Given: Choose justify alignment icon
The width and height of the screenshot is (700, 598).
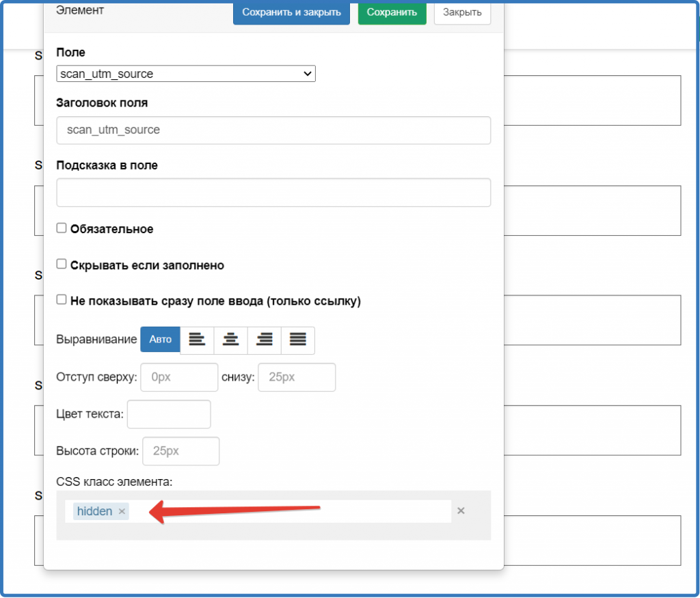Looking at the screenshot, I should coord(298,340).
